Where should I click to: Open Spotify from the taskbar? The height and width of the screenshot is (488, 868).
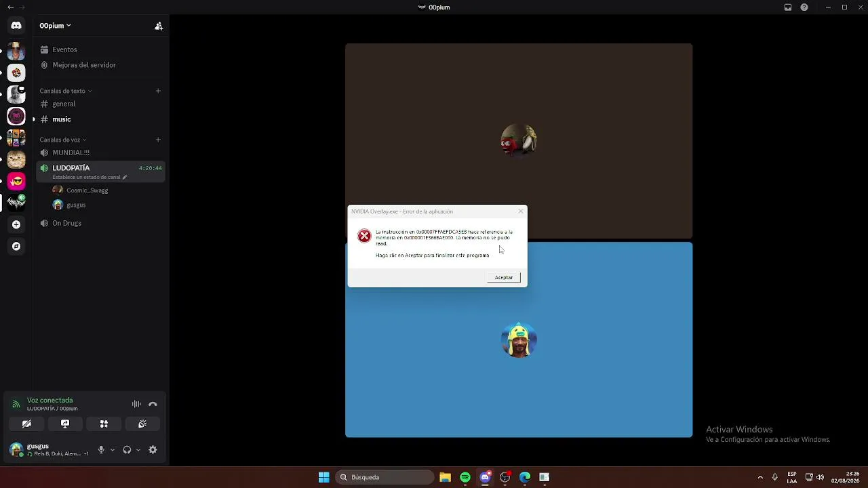[x=465, y=477]
